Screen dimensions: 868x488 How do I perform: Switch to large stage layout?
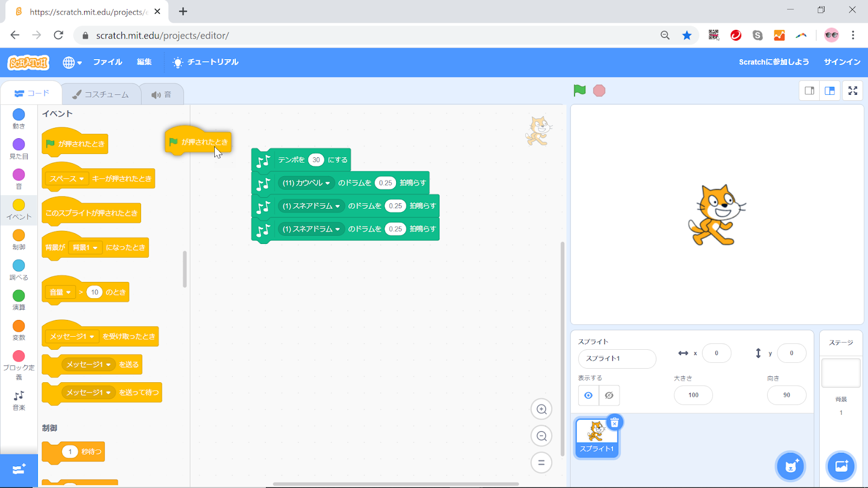tap(829, 91)
